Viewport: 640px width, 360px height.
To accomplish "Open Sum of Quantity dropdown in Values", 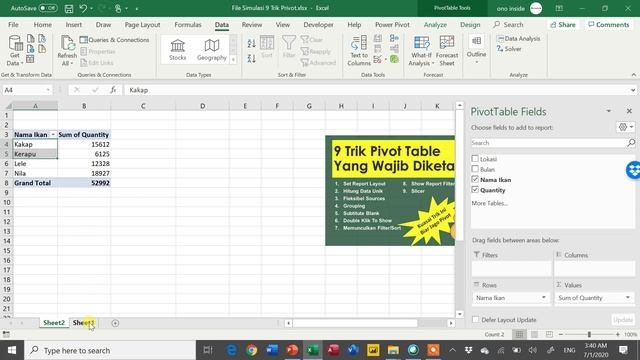I will coord(628,298).
